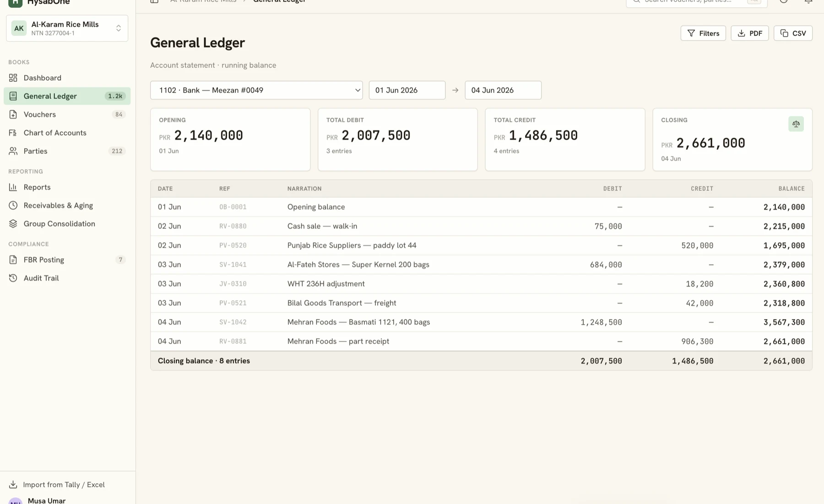824x504 pixels.
Task: Click narration WHT 236H adjustment
Action: pos(326,284)
